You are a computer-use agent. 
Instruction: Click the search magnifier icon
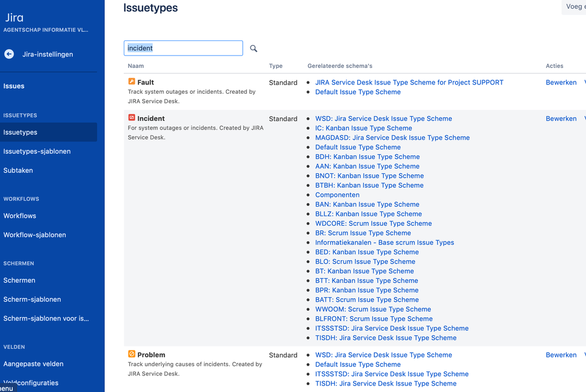click(253, 49)
